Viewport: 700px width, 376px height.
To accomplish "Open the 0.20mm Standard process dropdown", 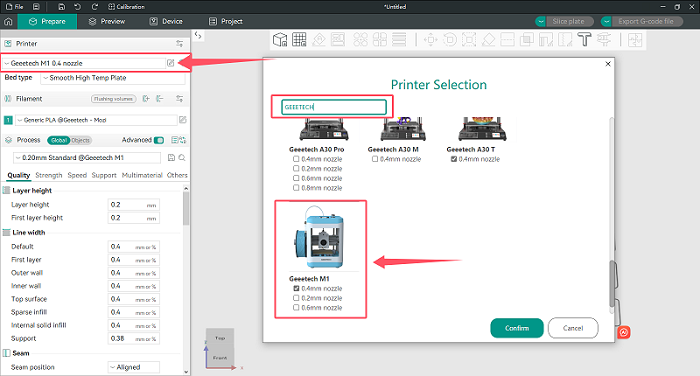I will coord(87,158).
